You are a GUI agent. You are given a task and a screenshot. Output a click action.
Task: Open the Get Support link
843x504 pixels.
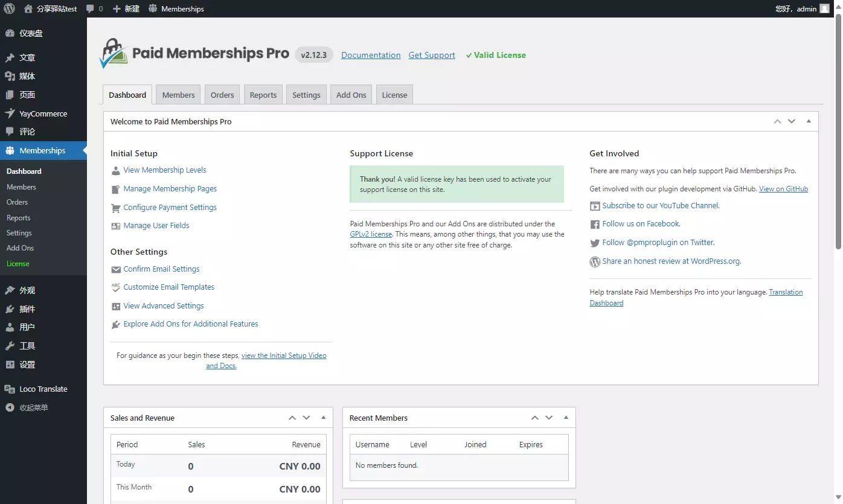pos(432,55)
